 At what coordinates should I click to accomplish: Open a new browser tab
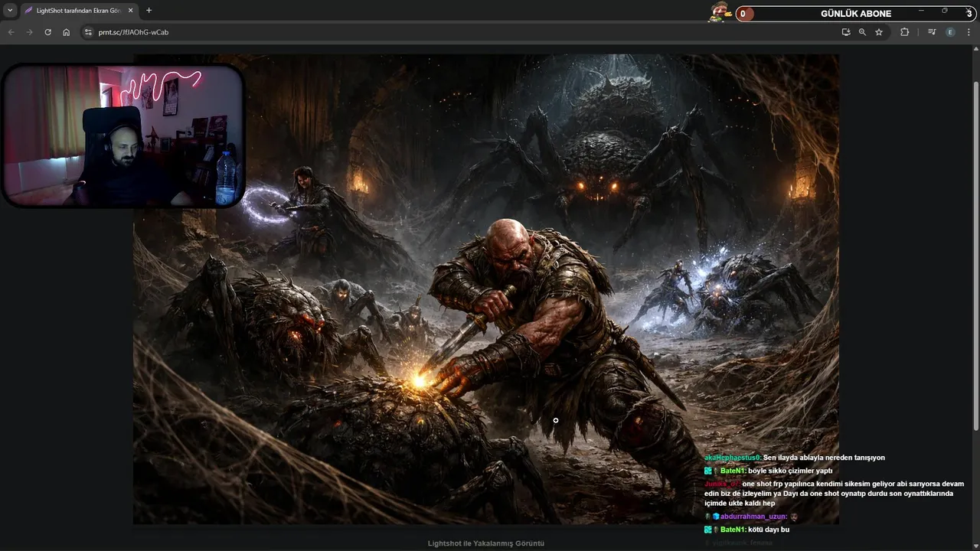149,11
